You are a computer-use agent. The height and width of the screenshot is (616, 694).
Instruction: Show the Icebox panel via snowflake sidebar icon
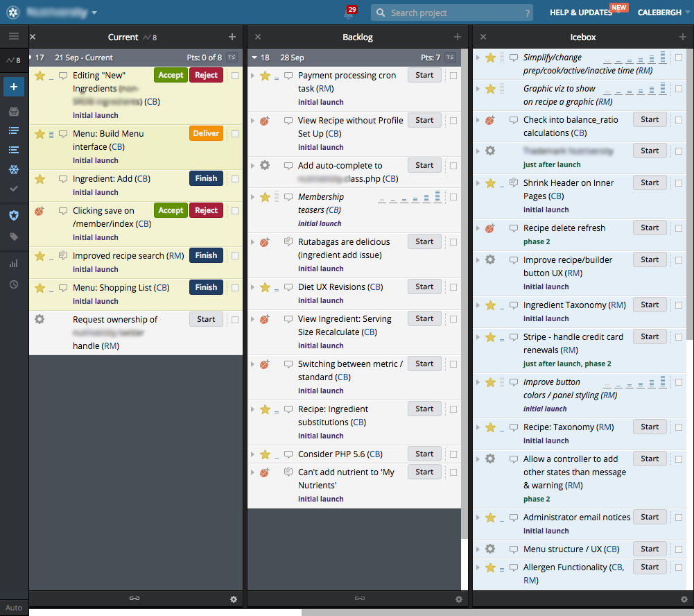click(14, 170)
